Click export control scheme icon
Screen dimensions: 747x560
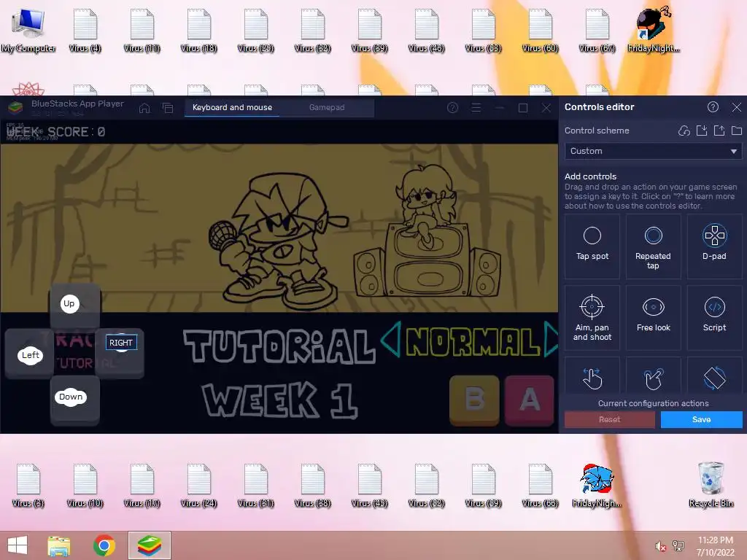(719, 131)
